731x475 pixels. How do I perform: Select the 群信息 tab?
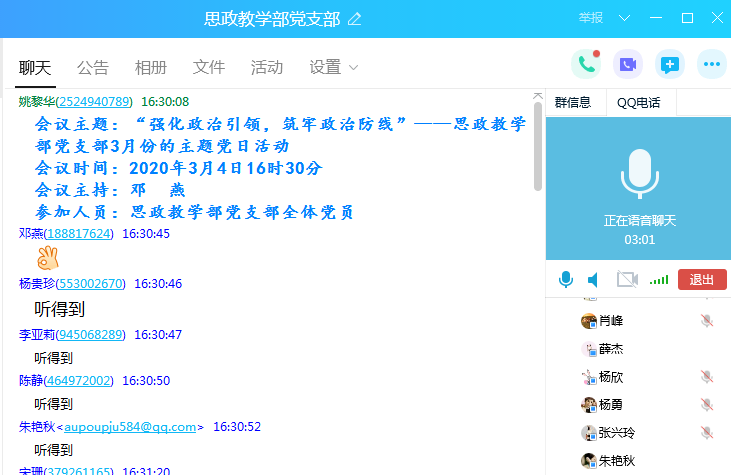point(573,102)
